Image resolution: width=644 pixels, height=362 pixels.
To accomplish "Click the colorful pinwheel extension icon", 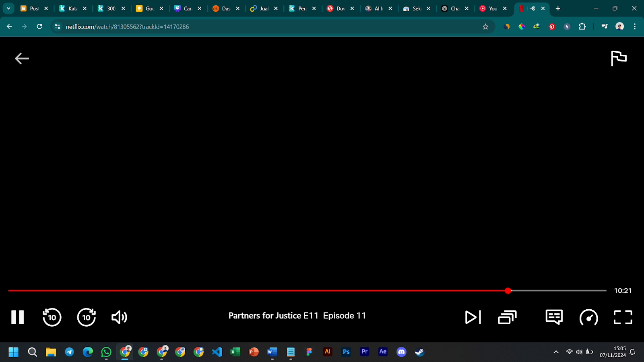I will point(522,27).
